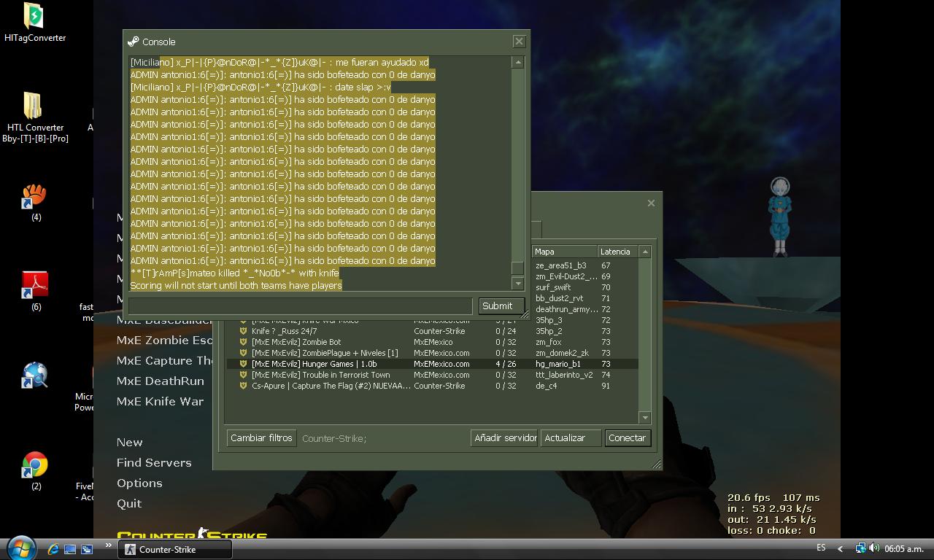This screenshot has width=934, height=560.
Task: Open MxE Knife War menu entry
Action: click(161, 401)
